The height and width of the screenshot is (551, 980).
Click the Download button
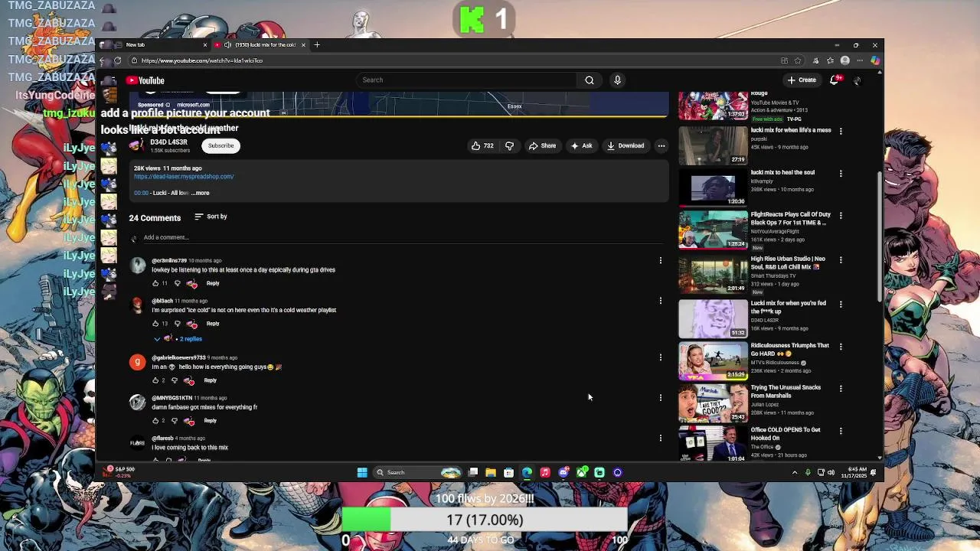click(626, 145)
